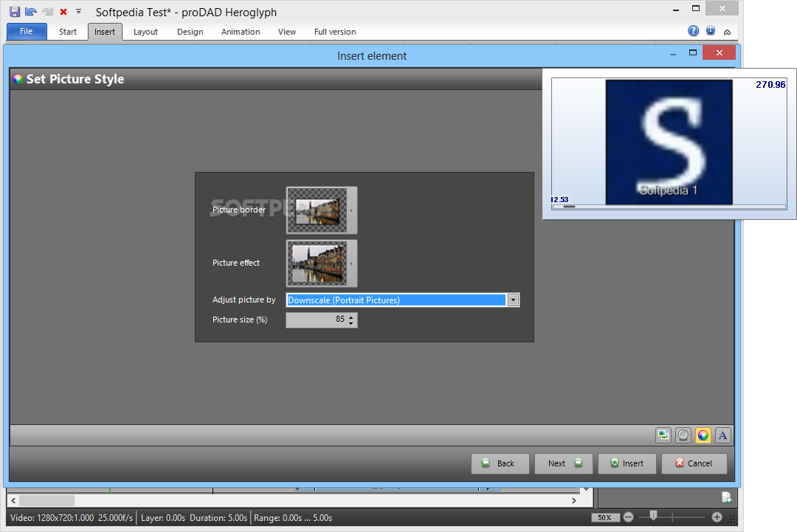Click the info globe icon beside help
The image size is (797, 532).
711,31
